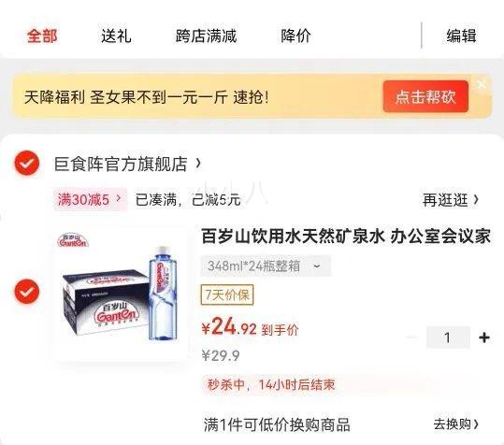Viewport: 504px width, 445px height.
Task: Open the 百岁山 water box product thumbnail
Action: pos(120,294)
